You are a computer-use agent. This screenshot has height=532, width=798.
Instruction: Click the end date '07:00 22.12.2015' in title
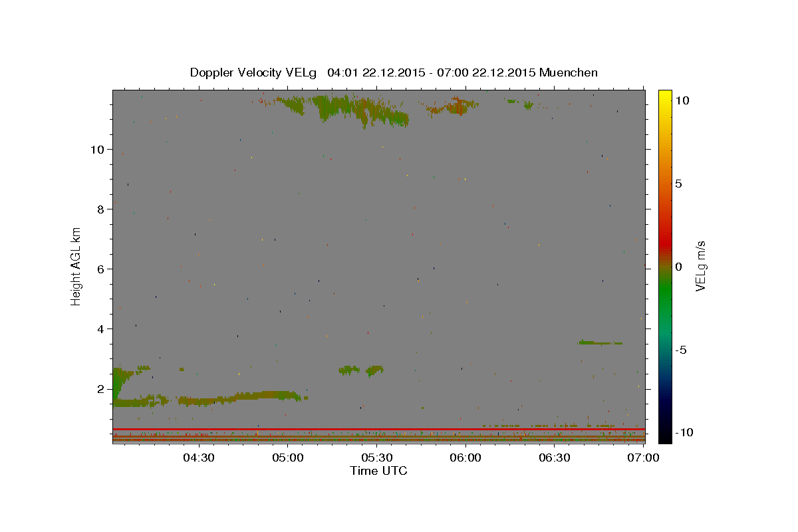point(485,72)
